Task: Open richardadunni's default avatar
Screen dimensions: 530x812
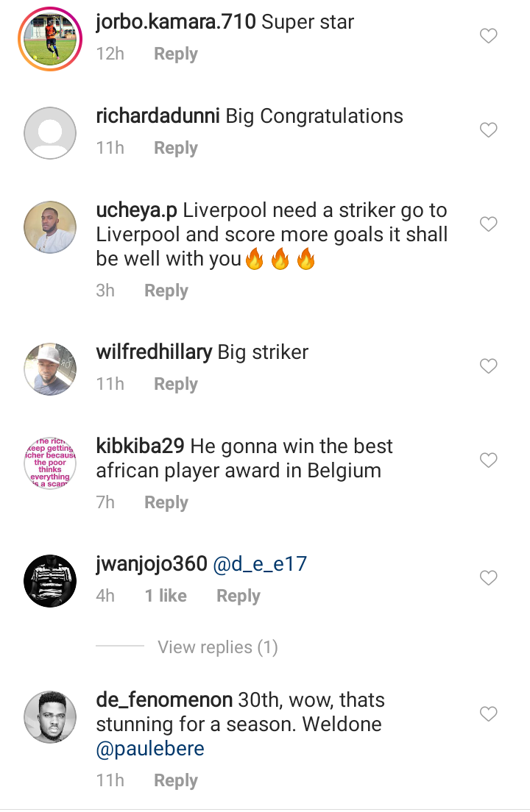Action: coord(50,133)
